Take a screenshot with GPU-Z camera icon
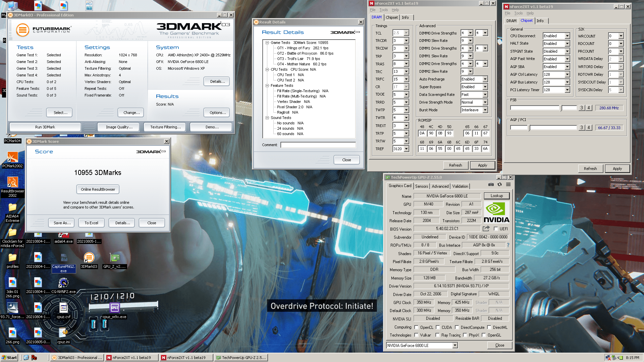 pos(491,184)
